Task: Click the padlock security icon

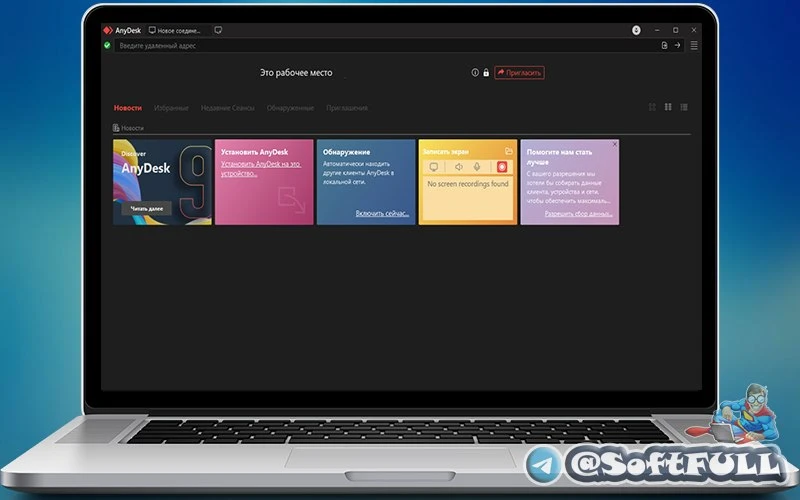Action: coord(486,72)
